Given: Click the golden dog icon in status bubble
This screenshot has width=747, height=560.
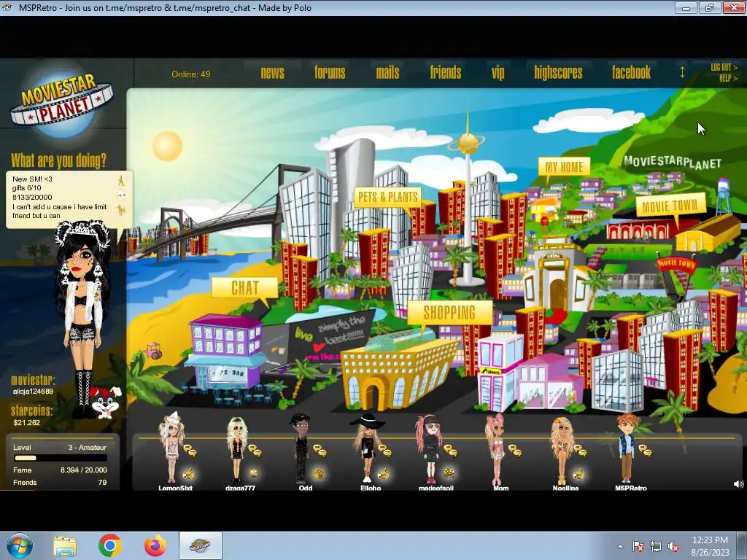Looking at the screenshot, I should coord(122,210).
